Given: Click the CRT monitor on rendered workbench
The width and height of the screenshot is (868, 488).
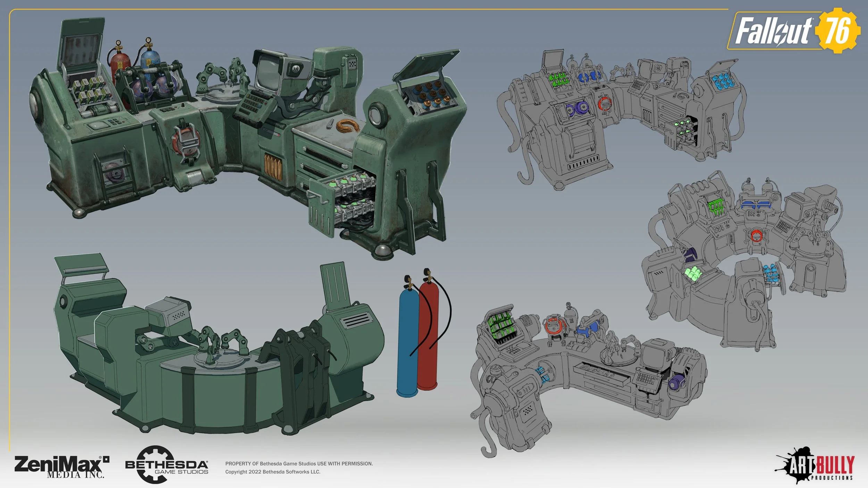Looking at the screenshot, I should click(x=270, y=73).
